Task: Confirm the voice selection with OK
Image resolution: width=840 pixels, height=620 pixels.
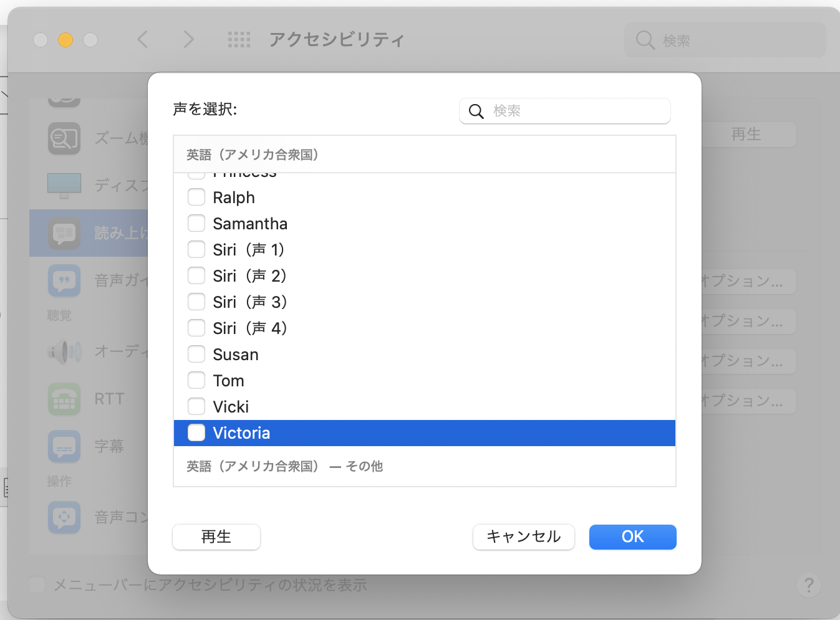Action: pyautogui.click(x=632, y=537)
